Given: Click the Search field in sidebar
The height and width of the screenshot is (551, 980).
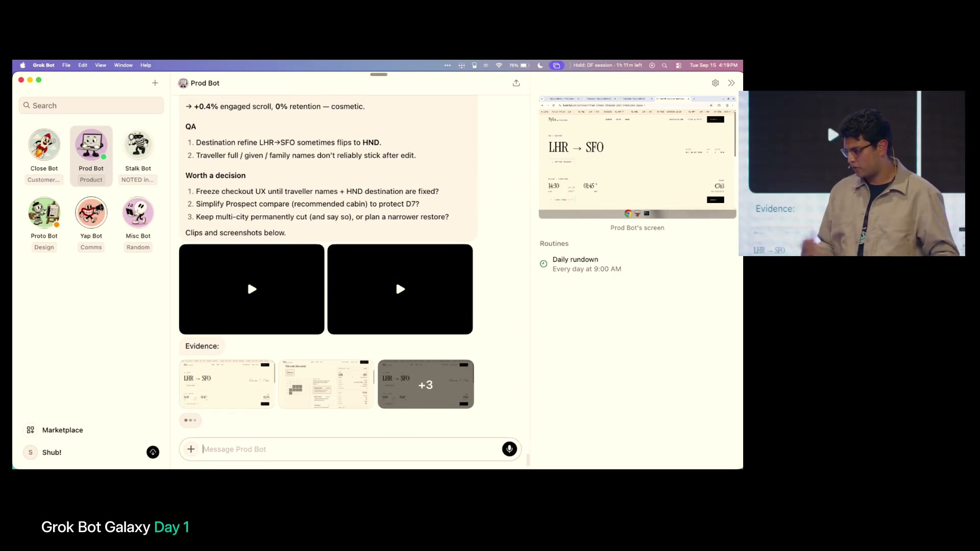Looking at the screenshot, I should click(91, 106).
